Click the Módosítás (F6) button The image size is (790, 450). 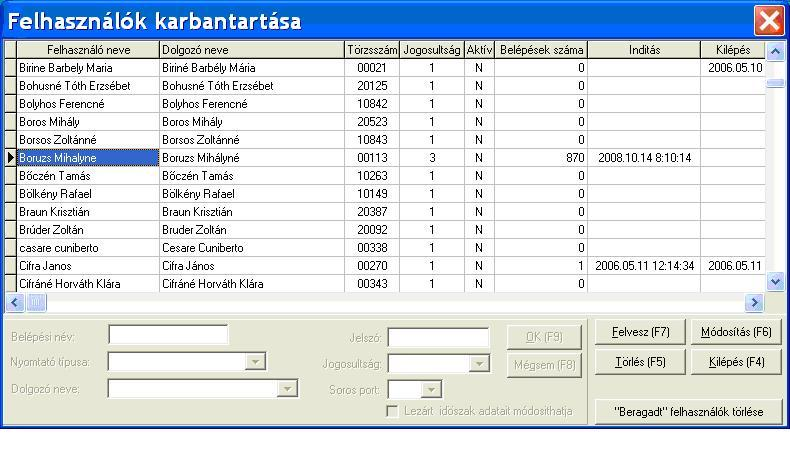pyautogui.click(x=736, y=332)
